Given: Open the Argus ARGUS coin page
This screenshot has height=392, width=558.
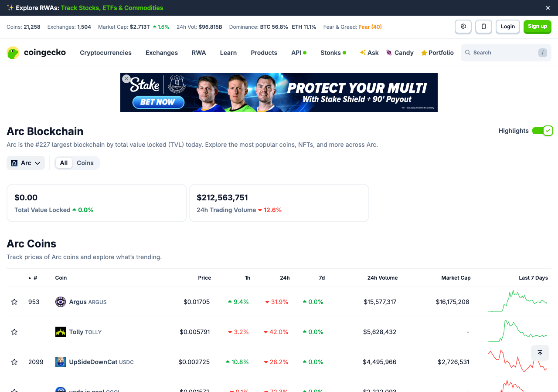Looking at the screenshot, I should [x=88, y=302].
